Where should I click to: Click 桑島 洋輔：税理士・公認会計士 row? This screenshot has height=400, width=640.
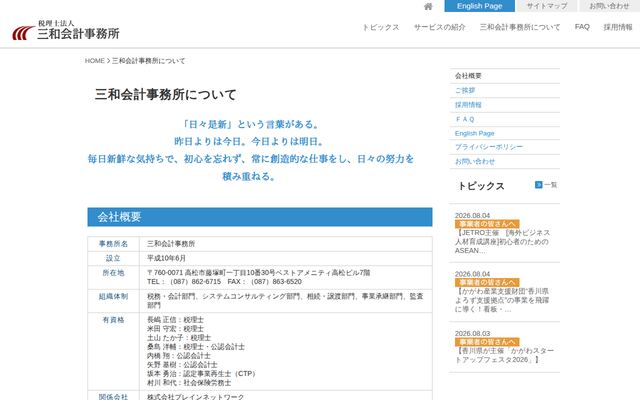(196, 347)
